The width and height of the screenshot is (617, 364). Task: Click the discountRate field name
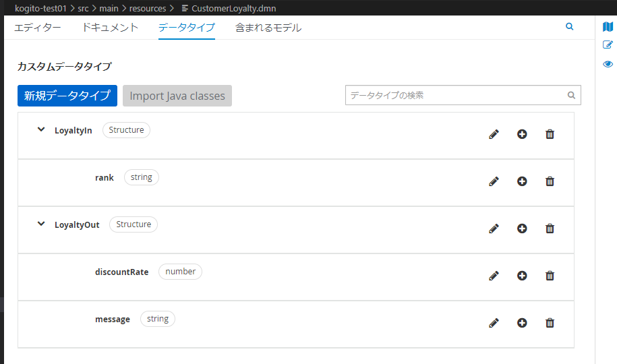(x=122, y=272)
